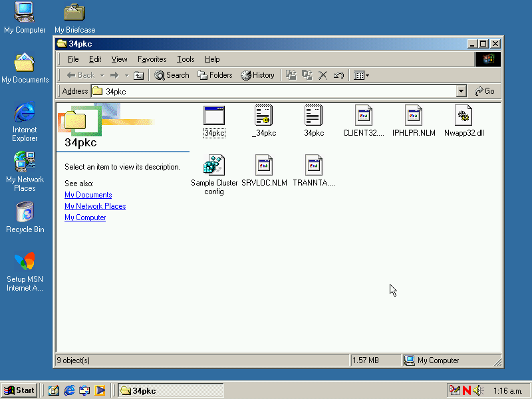Click the Windows logo throbber icon
Screen dimensions: 532x399
pos(488,59)
